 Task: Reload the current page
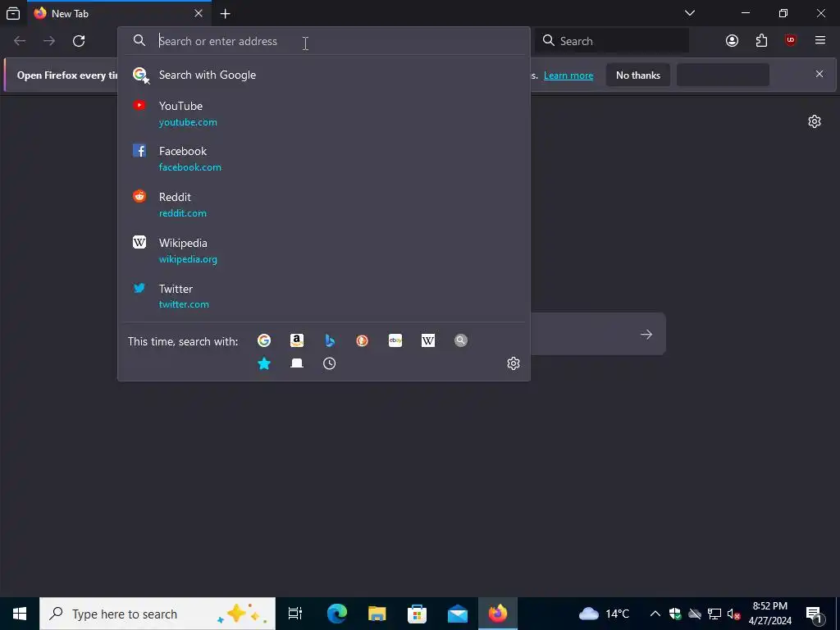(x=79, y=41)
